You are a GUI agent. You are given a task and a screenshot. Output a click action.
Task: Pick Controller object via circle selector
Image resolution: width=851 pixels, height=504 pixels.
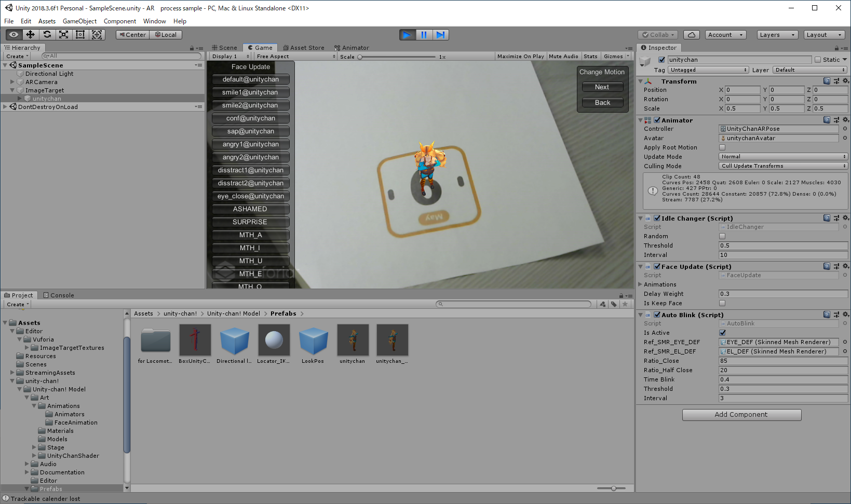[x=845, y=129]
